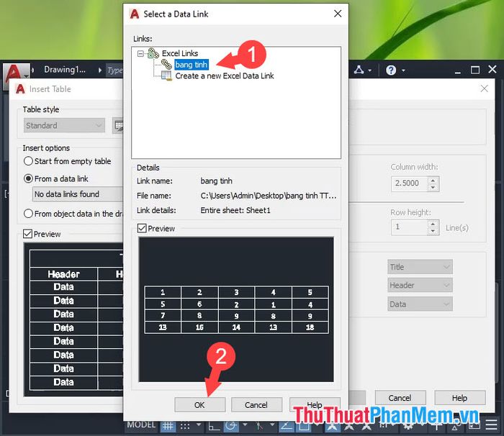Click the MODEL space button in status bar
504x436 pixels.
tap(141, 424)
